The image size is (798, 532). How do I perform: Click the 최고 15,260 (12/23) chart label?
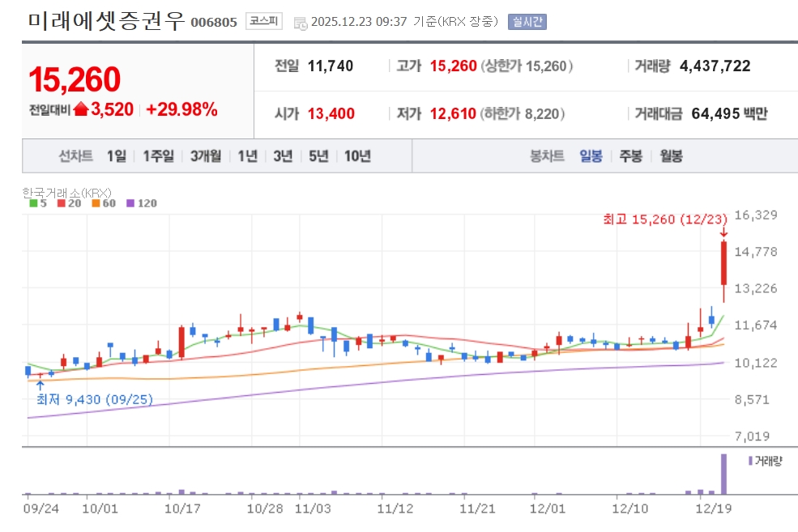click(665, 219)
